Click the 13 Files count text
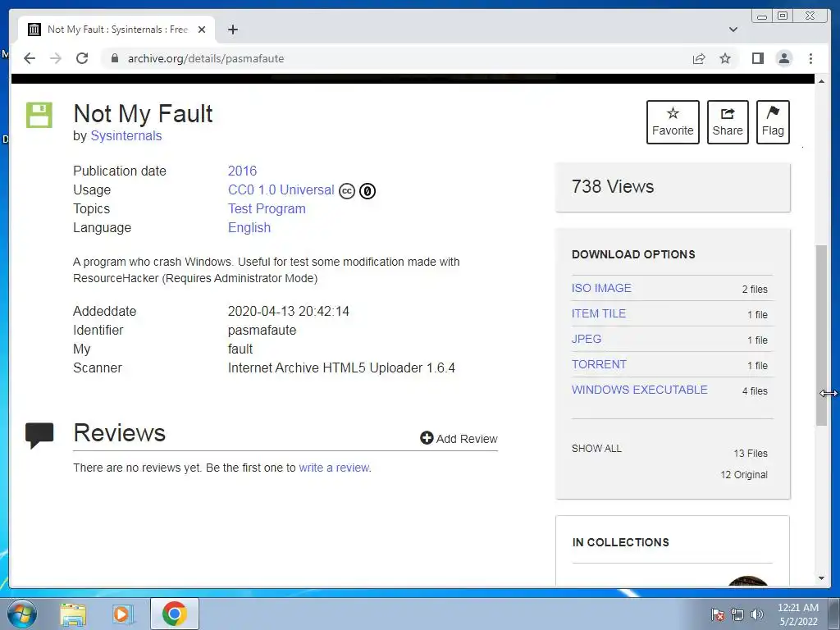Screen dimensions: 840x630 coord(750,453)
